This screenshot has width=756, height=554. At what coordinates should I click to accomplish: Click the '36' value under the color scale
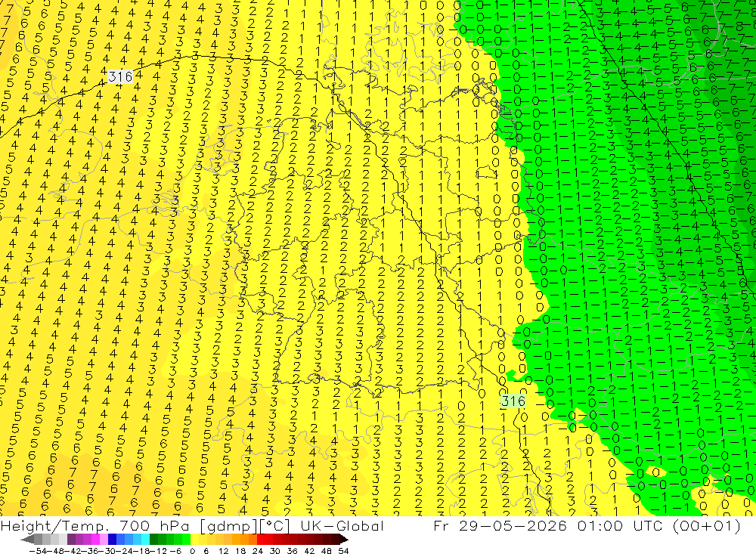(x=292, y=551)
